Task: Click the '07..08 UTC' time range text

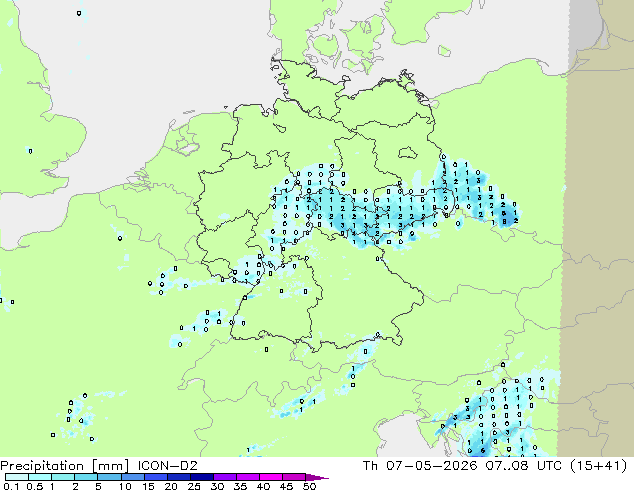Action: tap(523, 466)
